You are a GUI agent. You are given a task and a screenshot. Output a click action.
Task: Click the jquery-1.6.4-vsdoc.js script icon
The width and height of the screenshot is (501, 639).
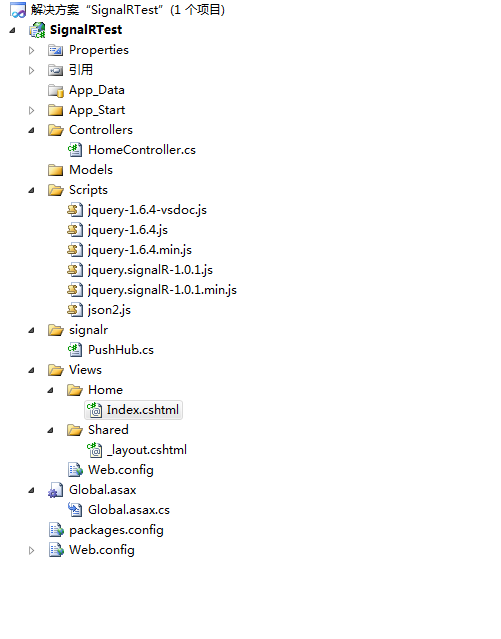[x=75, y=210]
